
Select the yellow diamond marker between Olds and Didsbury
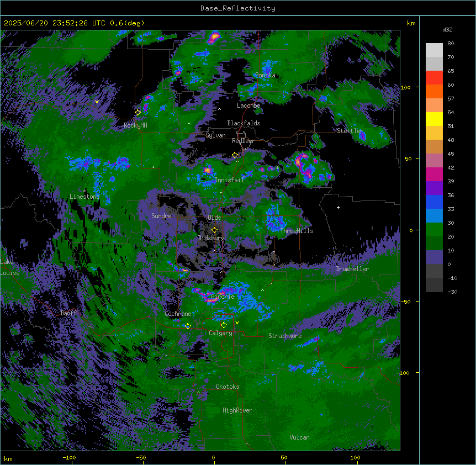(214, 230)
